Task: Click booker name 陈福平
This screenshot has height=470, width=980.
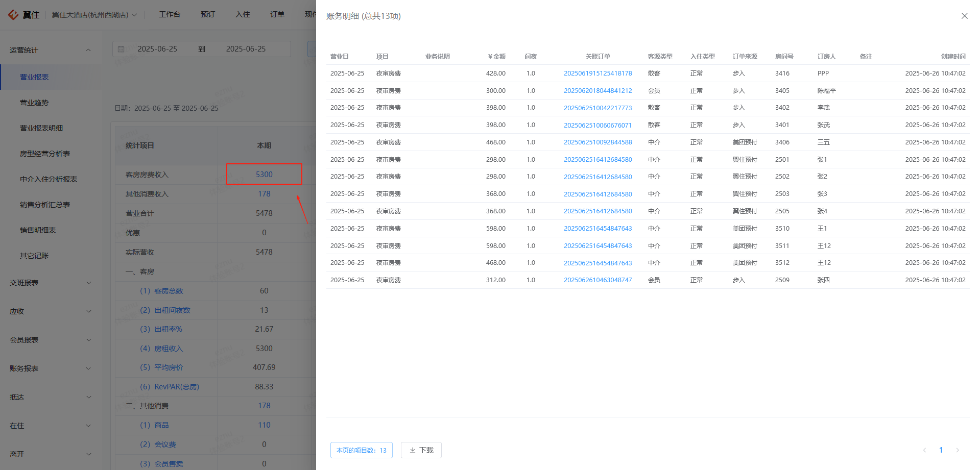Action: 826,91
